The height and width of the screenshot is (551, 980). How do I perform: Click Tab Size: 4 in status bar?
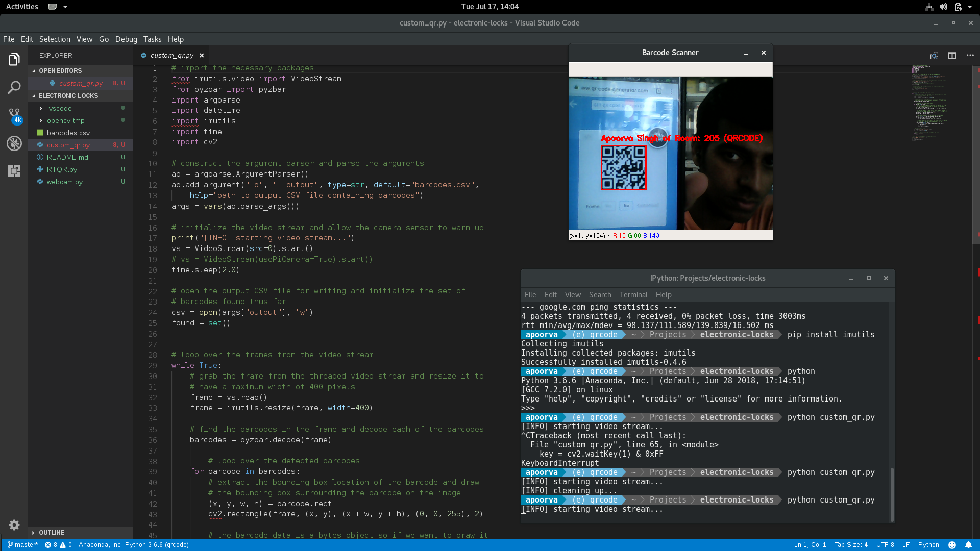point(851,545)
